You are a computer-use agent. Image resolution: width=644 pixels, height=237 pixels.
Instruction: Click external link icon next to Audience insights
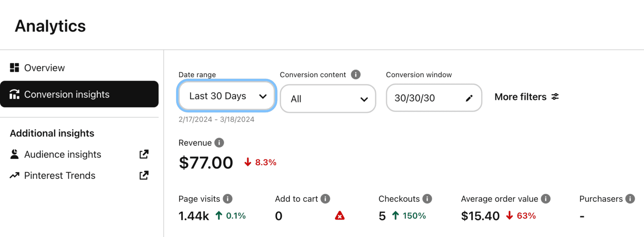(x=144, y=154)
